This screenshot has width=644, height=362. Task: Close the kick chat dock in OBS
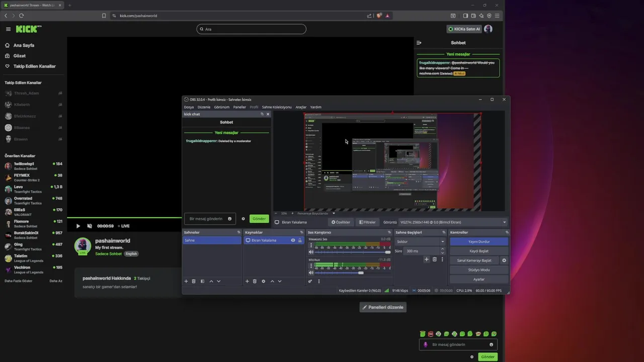[268, 114]
